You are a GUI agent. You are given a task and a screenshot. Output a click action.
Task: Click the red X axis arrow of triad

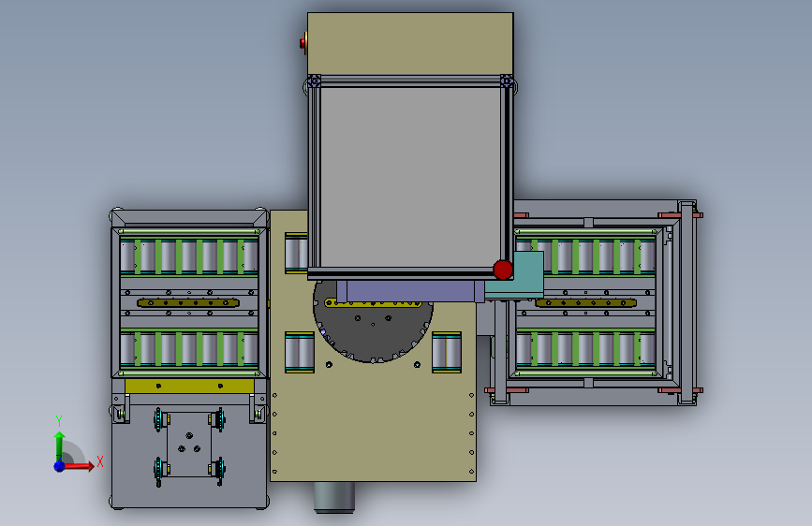coord(79,466)
